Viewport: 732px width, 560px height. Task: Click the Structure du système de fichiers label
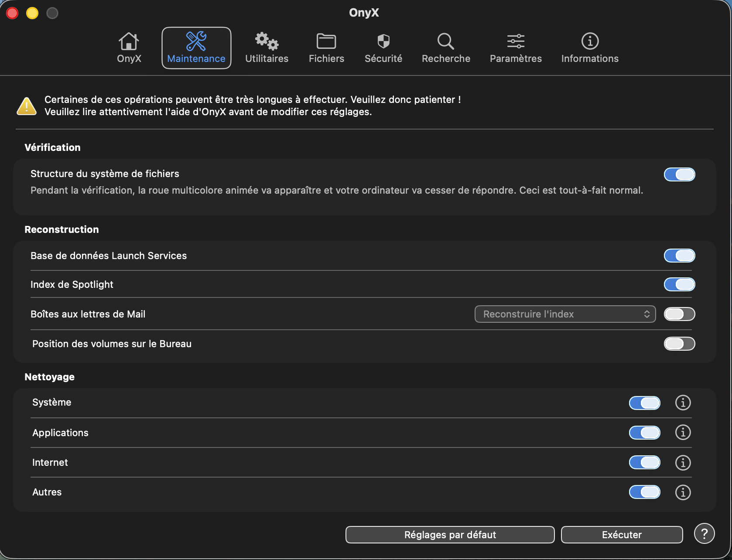click(105, 174)
